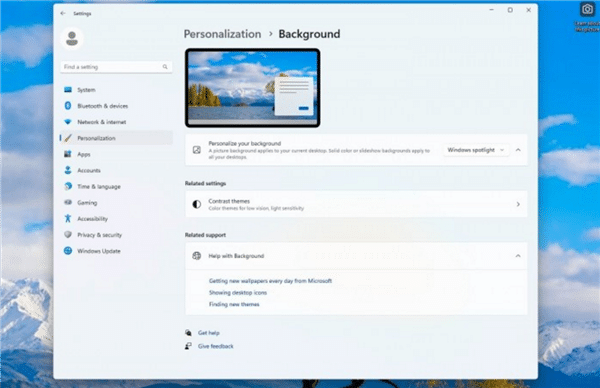This screenshot has height=388, width=600.
Task: Open the Privacy & security shield icon
Action: pos(68,234)
